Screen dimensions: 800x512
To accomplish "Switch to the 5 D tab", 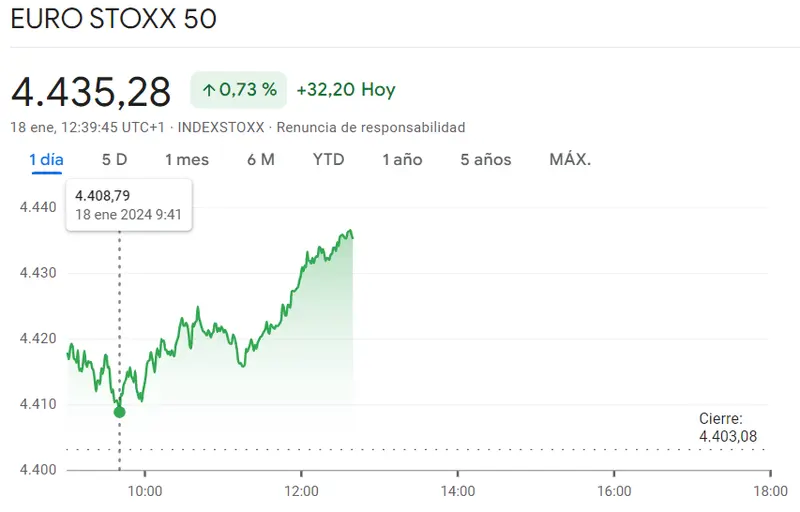I will 114,160.
